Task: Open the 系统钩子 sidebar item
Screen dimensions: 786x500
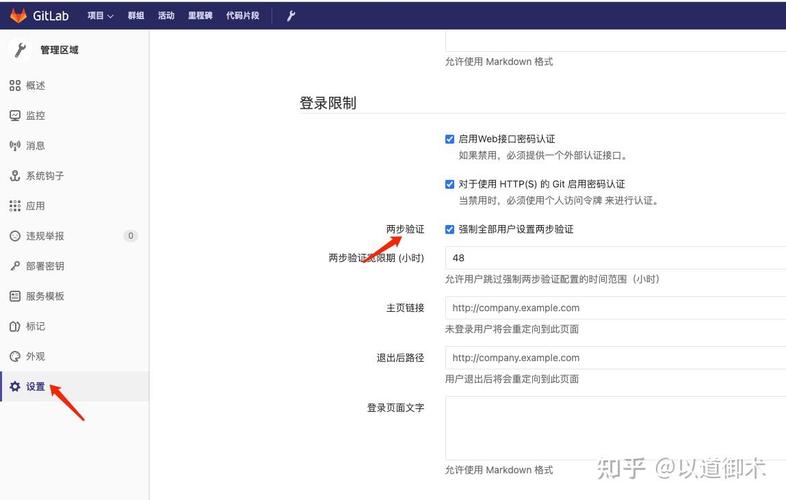Action: coord(74,176)
